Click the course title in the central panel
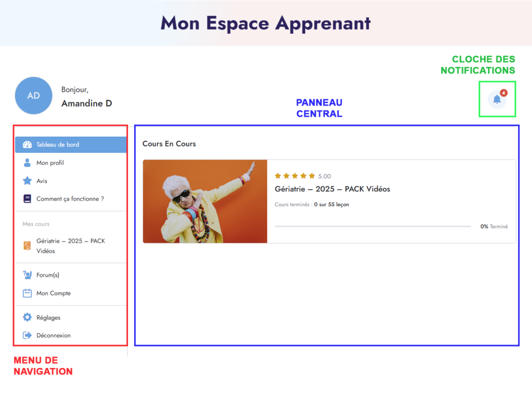This screenshot has width=532, height=397. tap(332, 189)
